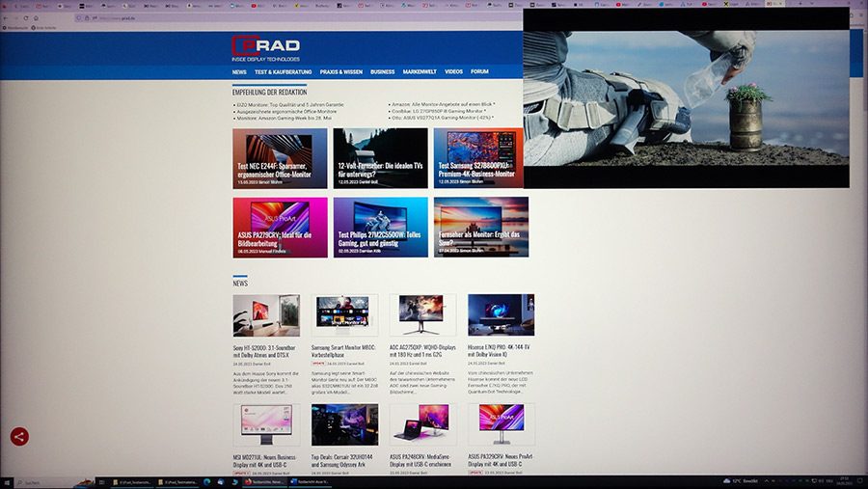Open the Task View taskbar icon

point(101,482)
